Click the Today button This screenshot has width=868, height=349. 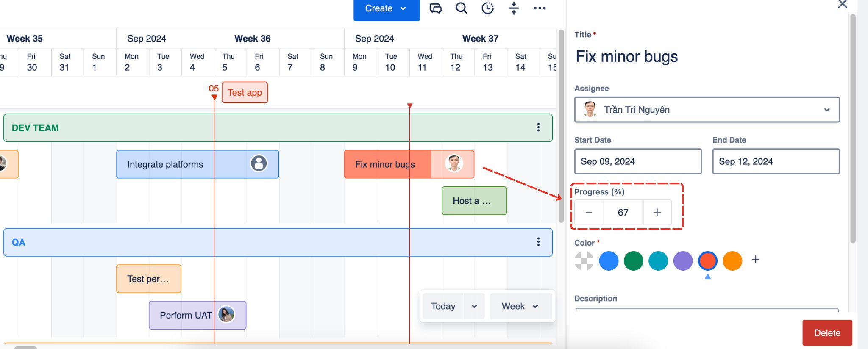pyautogui.click(x=443, y=306)
